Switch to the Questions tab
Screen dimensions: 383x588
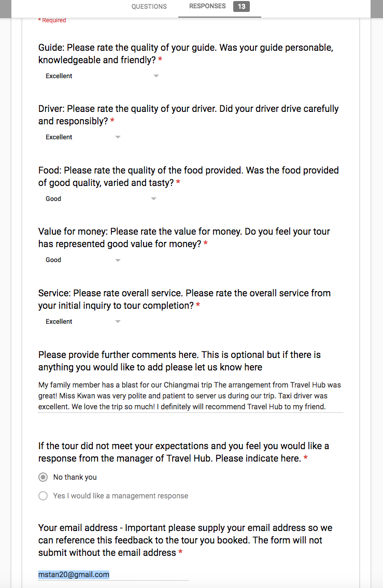149,7
